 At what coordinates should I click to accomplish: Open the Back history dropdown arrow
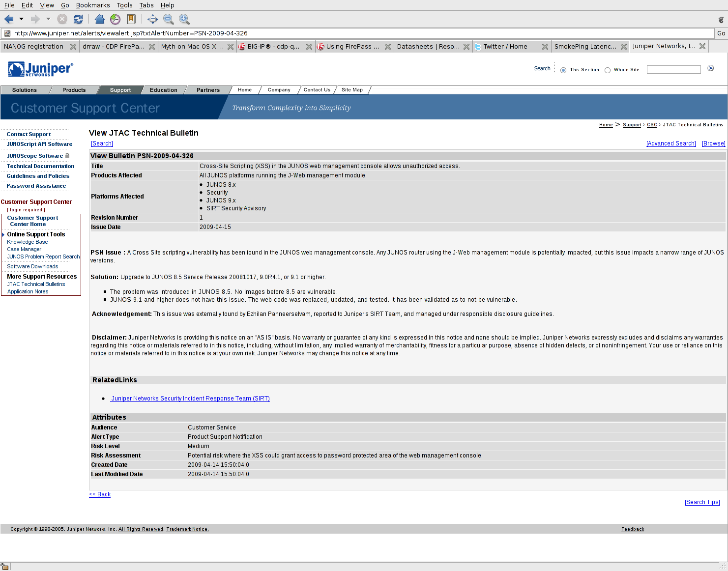pyautogui.click(x=21, y=19)
